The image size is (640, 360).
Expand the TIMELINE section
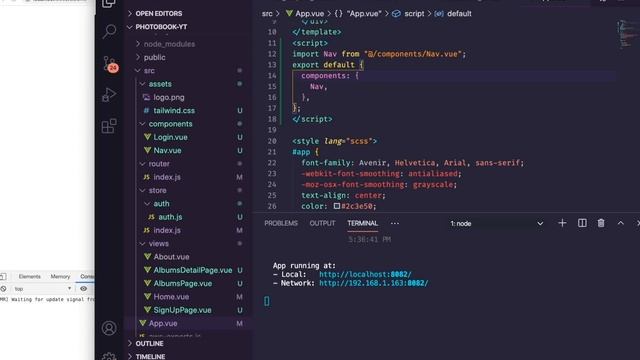(x=150, y=356)
